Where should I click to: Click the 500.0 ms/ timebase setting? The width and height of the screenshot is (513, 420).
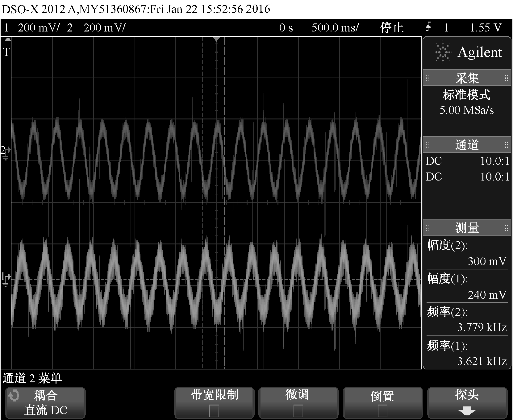click(335, 28)
